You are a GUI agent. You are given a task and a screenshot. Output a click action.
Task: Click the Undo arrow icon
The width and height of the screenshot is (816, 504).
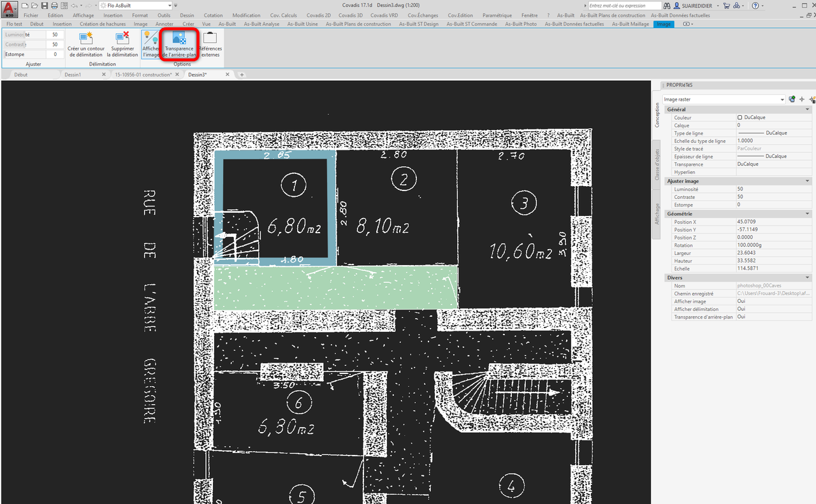click(x=74, y=6)
